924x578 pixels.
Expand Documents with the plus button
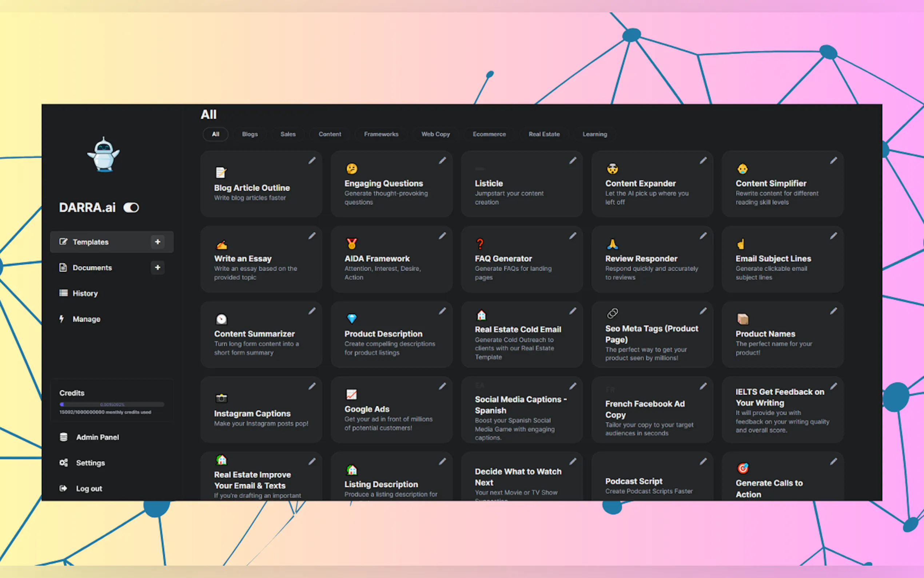pos(158,267)
